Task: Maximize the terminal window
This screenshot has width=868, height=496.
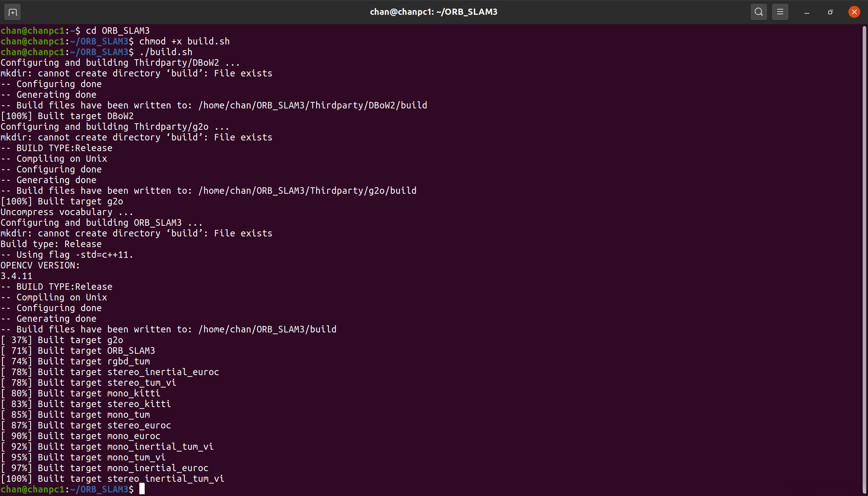Action: (x=830, y=12)
